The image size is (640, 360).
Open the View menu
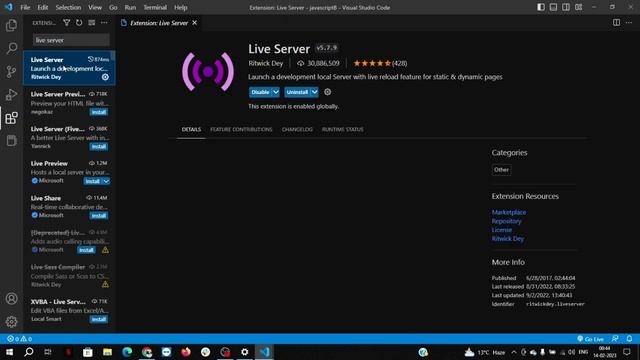tap(95, 7)
